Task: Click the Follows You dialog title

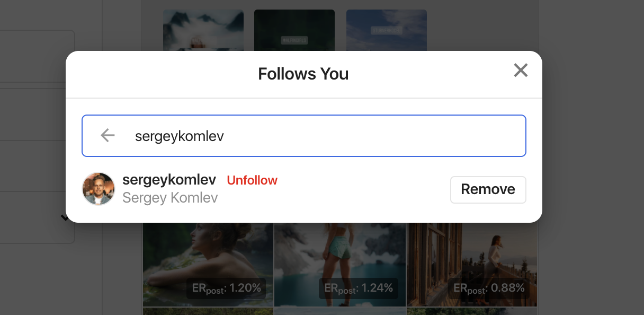Action: click(x=303, y=74)
